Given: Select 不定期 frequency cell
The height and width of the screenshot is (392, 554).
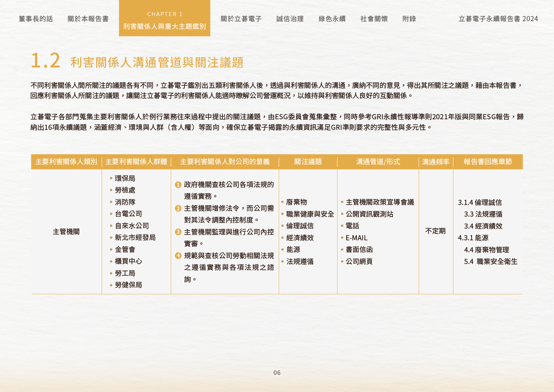Looking at the screenshot, I should pyautogui.click(x=436, y=231).
